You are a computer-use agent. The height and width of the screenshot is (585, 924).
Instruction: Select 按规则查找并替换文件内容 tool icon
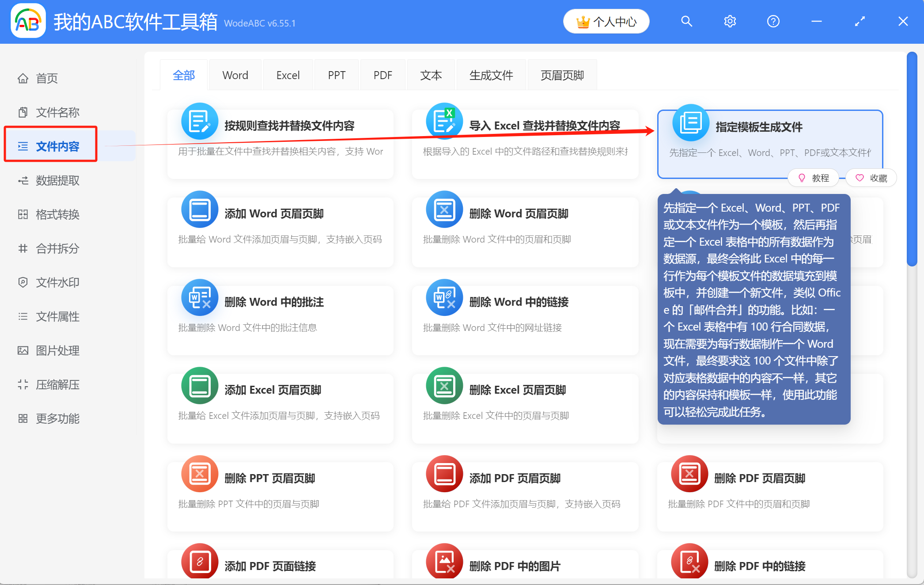pyautogui.click(x=199, y=121)
